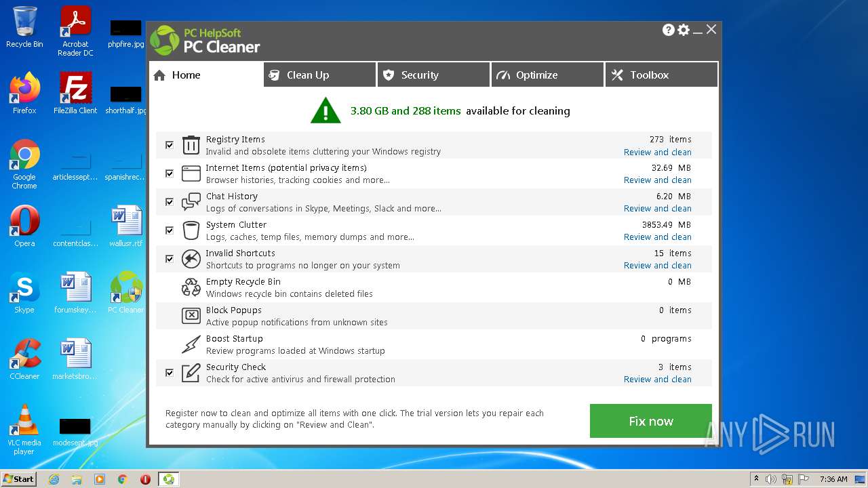Click the 'Boost Startup' label

[x=234, y=339]
